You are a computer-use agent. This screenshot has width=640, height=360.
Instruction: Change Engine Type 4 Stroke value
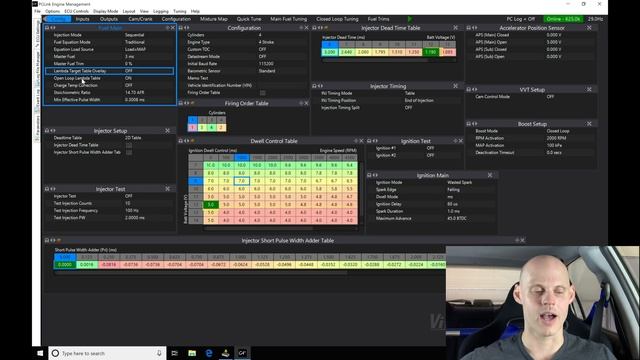(266, 42)
